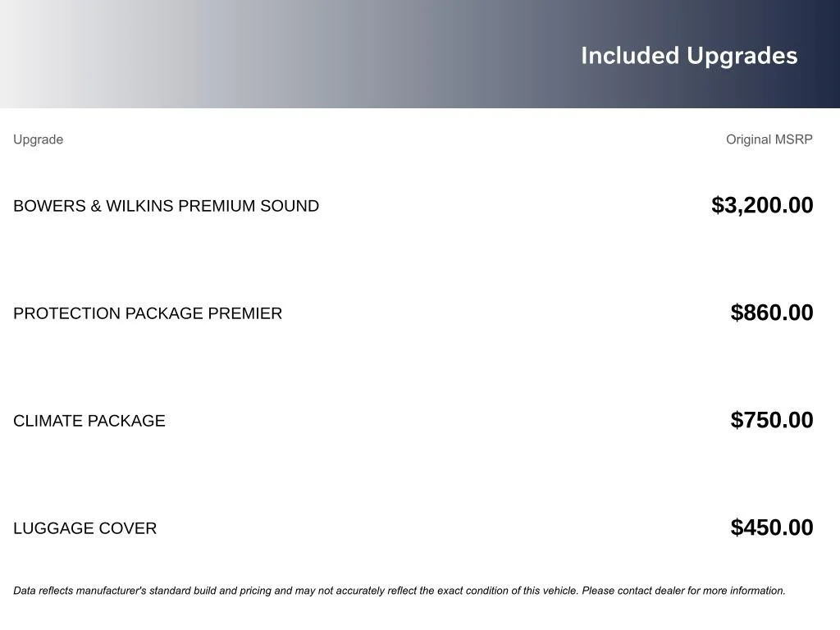Click the data disclaimer footnote text
840x630 pixels.
399,591
